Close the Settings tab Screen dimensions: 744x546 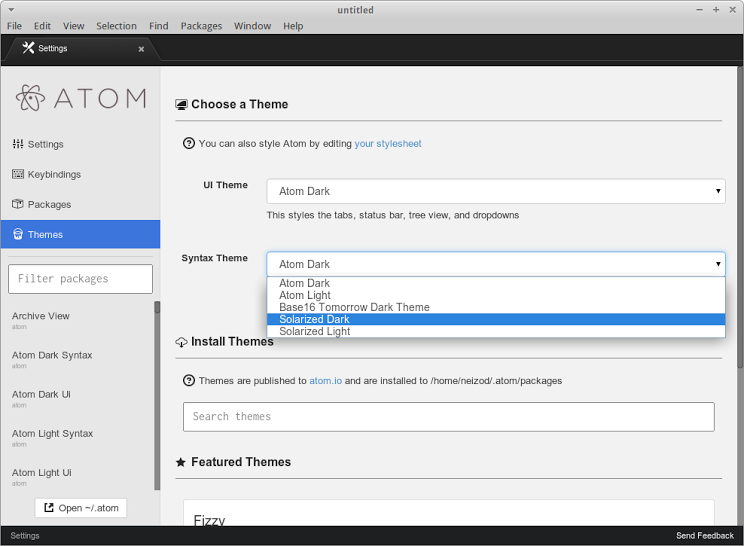click(141, 49)
